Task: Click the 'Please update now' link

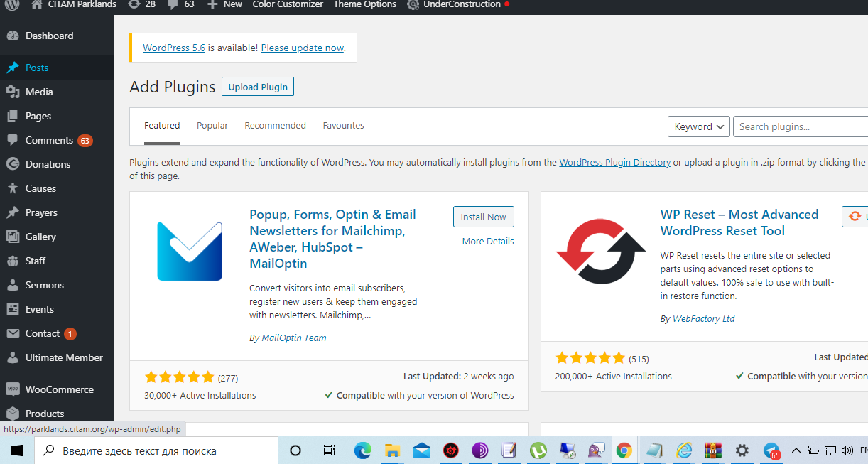Action: pos(303,48)
